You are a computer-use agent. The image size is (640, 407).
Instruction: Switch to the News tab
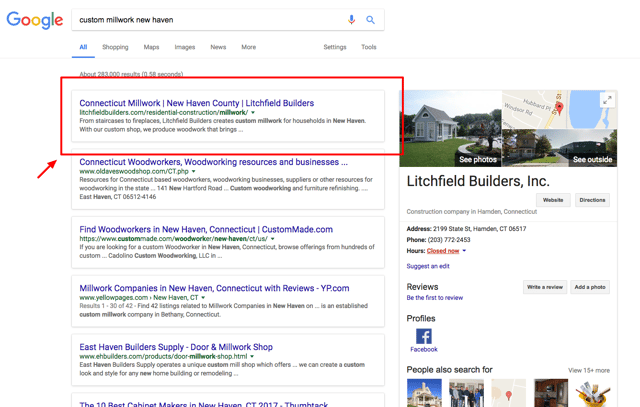click(x=218, y=47)
